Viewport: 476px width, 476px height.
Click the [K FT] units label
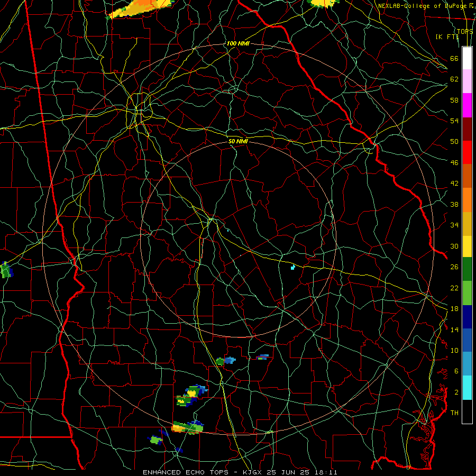coord(447,36)
